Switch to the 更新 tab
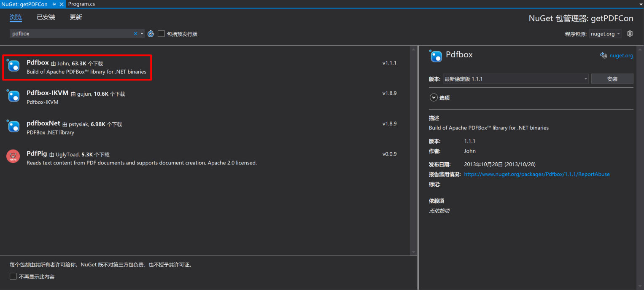The width and height of the screenshot is (644, 290). click(x=76, y=17)
